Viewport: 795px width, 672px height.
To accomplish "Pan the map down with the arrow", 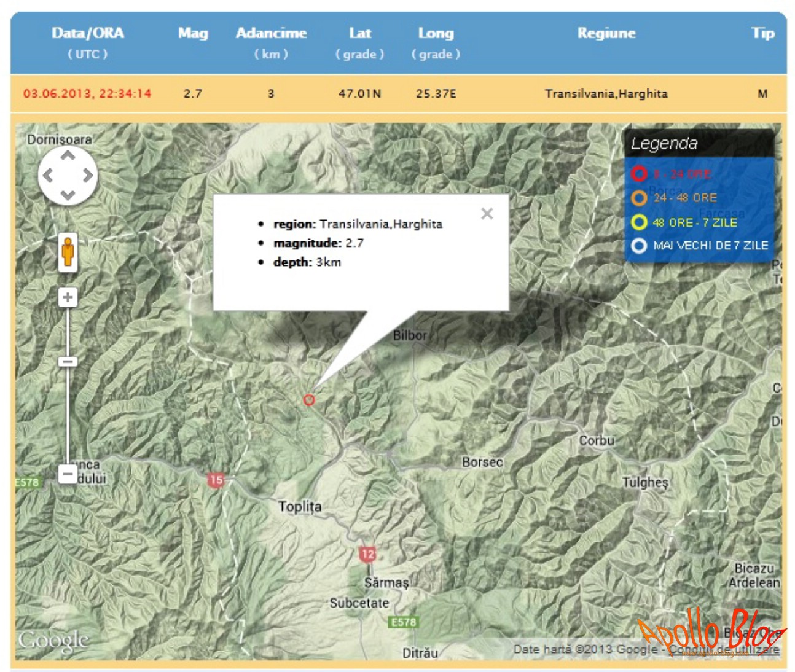I will [68, 195].
